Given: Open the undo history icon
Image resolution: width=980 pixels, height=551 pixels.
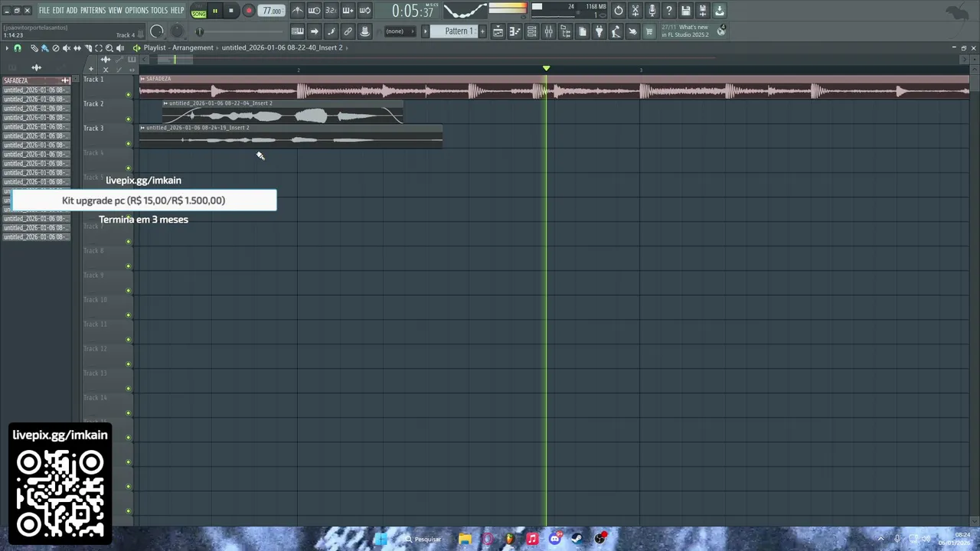Looking at the screenshot, I should pyautogui.click(x=619, y=11).
